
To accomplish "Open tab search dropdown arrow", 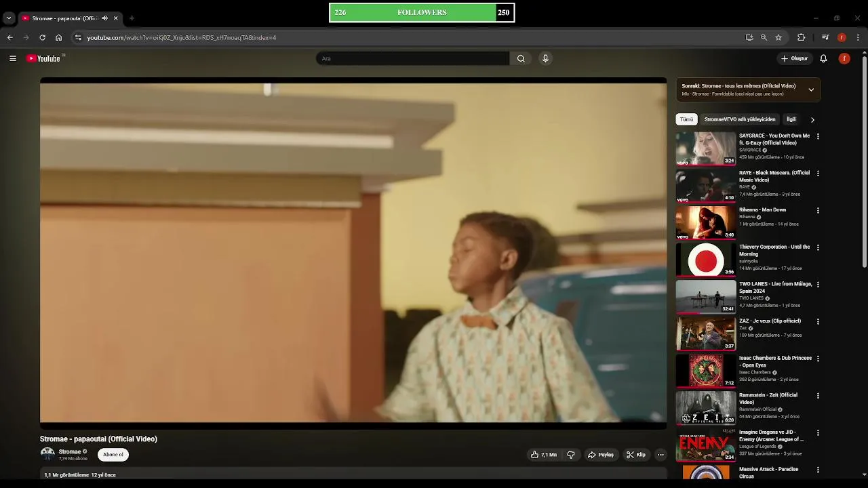I will point(8,18).
